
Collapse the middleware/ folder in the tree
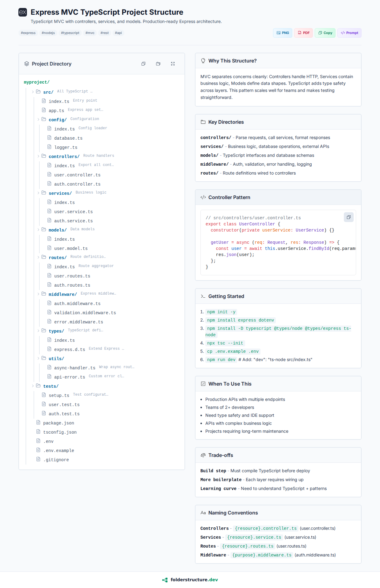38,294
